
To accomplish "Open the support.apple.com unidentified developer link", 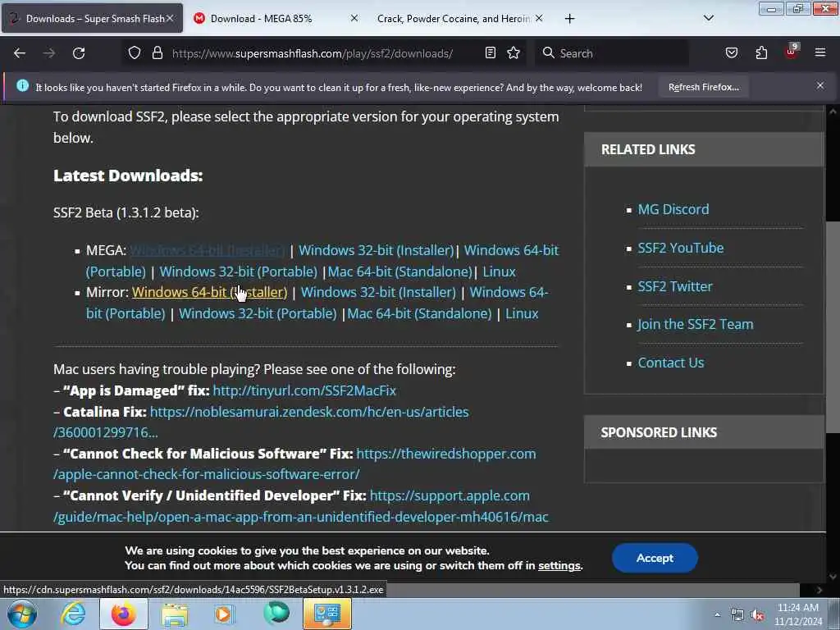I will tap(450, 495).
